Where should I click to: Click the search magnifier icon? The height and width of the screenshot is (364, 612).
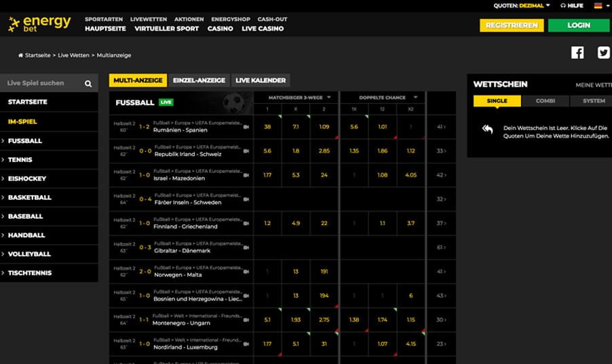[x=88, y=83]
